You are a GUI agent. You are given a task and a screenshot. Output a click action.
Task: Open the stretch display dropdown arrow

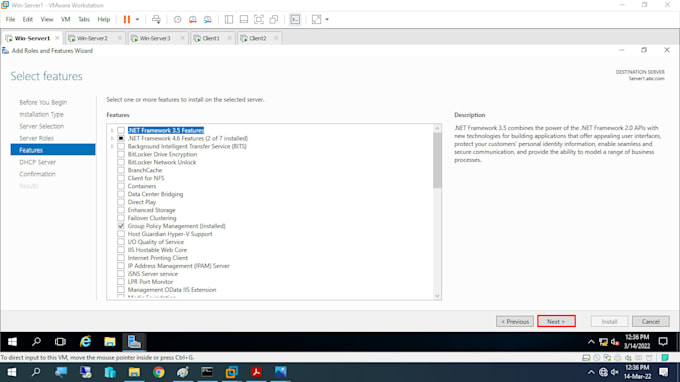327,20
